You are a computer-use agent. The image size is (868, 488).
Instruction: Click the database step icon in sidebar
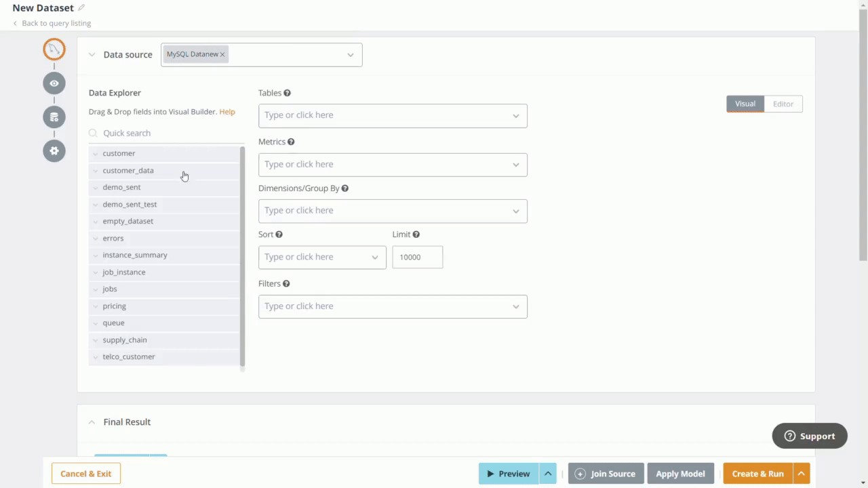pos(54,117)
